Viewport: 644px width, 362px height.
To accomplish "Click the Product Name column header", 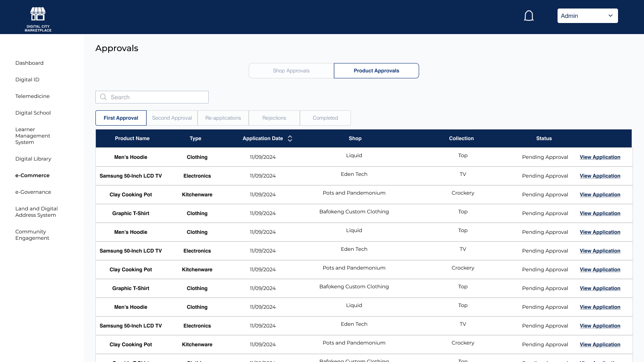I will pos(132,138).
